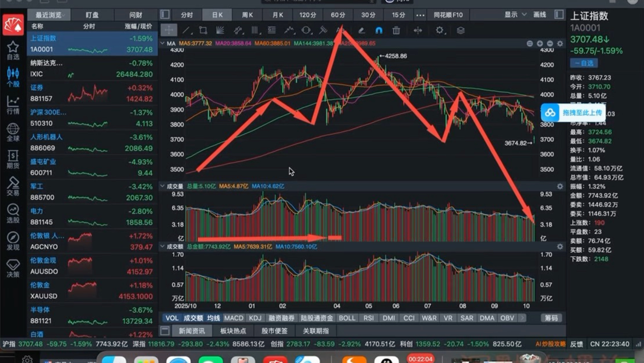Select 盛屯矿业 600711 in watchlist
Screen dimensions: 644x363
(92, 167)
